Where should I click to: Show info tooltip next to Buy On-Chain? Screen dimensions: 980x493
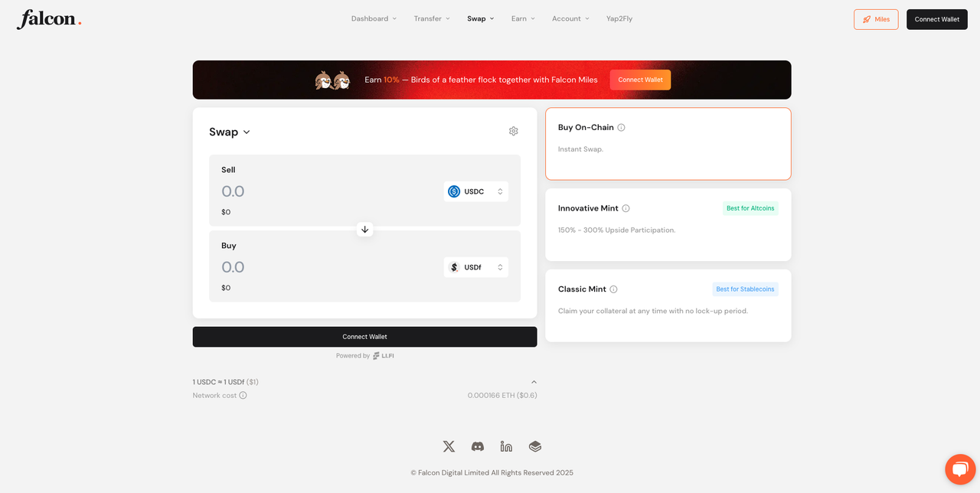(x=621, y=127)
